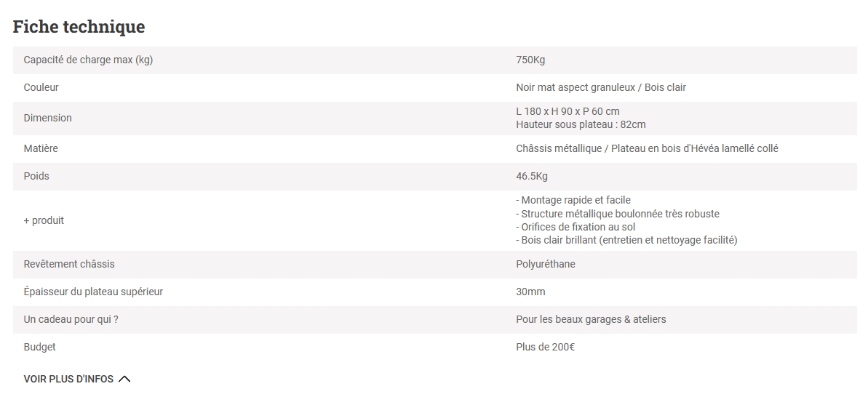This screenshot has width=868, height=397.
Task: Select the Revêtement châssis label
Action: coord(69,264)
